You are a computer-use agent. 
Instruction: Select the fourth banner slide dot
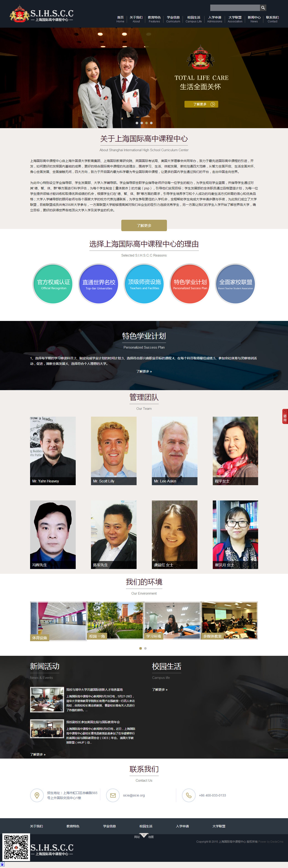point(151,123)
